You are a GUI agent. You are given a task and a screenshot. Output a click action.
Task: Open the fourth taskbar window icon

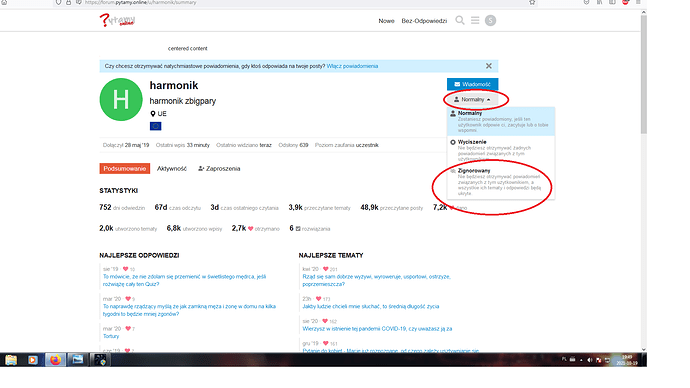[77, 360]
